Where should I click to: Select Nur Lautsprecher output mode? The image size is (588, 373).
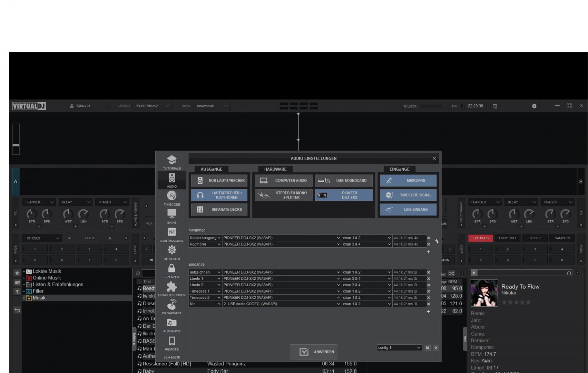(219, 181)
